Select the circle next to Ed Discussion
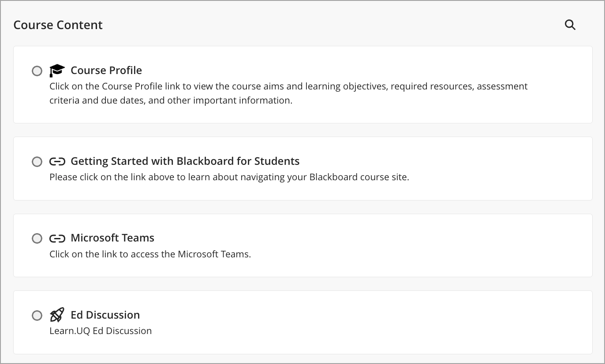The width and height of the screenshot is (605, 364). coord(37,315)
